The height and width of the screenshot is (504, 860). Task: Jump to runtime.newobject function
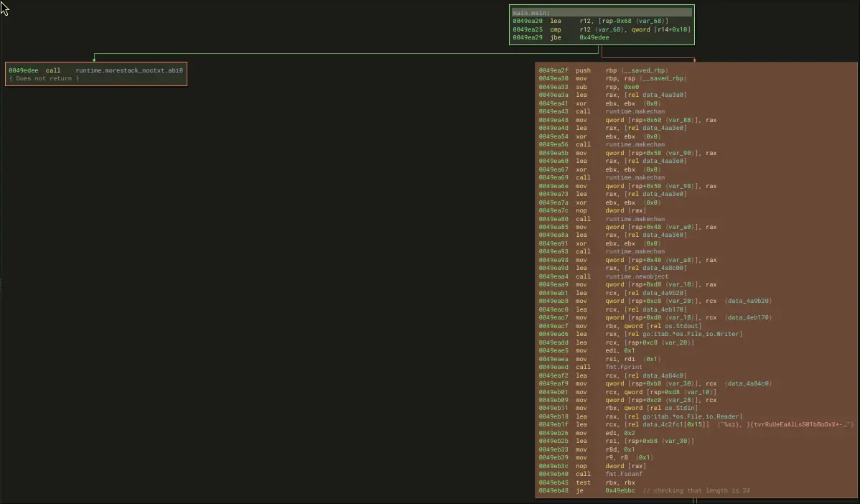coord(637,276)
